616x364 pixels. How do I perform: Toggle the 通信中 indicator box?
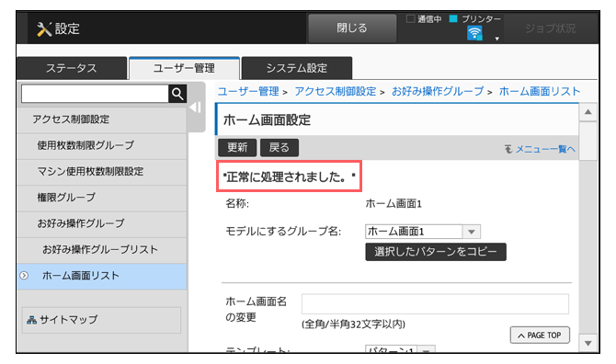click(411, 19)
